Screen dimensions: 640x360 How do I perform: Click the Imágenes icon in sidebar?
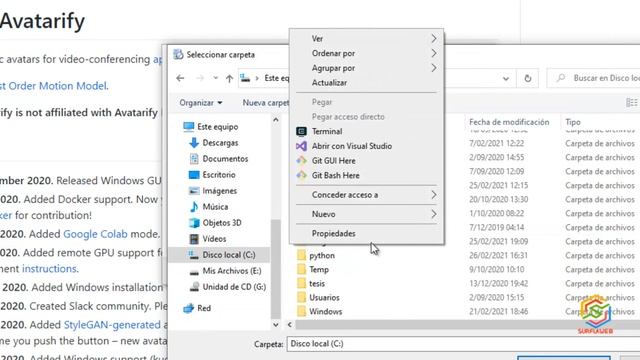click(194, 191)
